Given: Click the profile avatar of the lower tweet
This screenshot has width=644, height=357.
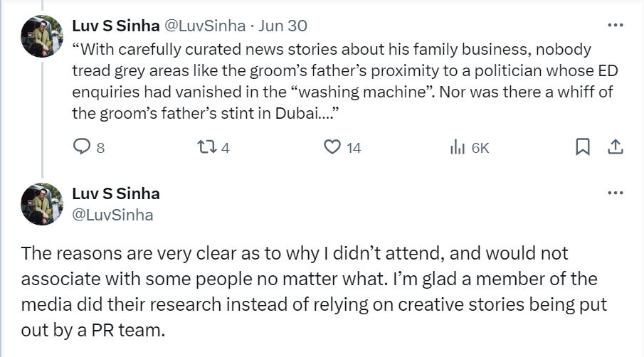Looking at the screenshot, I should pos(42,204).
